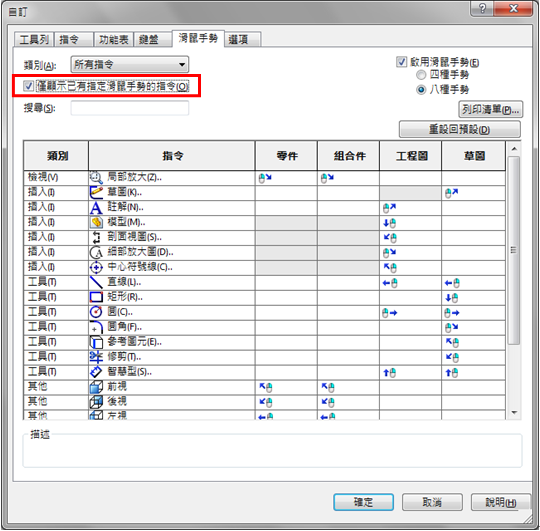540x531 pixels.
Task: Click the 確定 button
Action: (x=363, y=502)
